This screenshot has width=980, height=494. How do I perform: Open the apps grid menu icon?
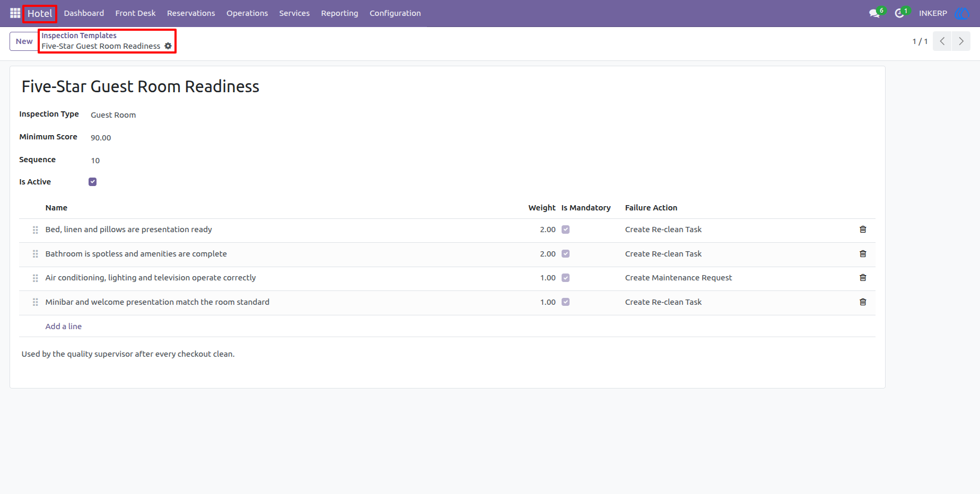point(15,13)
